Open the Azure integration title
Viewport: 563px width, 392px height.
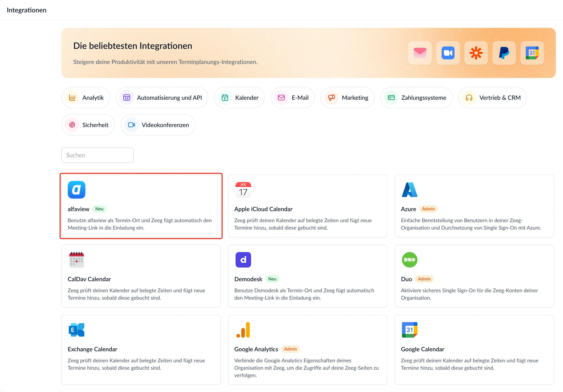tap(408, 209)
